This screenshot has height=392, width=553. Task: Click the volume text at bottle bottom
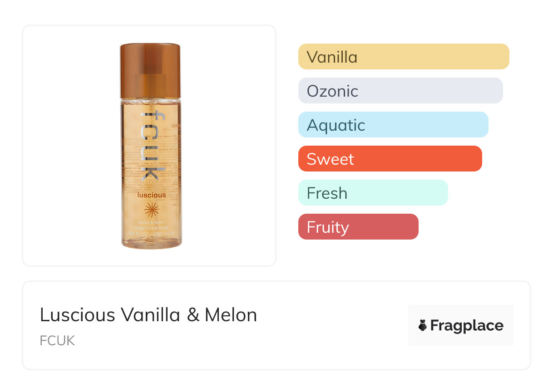pyautogui.click(x=151, y=233)
